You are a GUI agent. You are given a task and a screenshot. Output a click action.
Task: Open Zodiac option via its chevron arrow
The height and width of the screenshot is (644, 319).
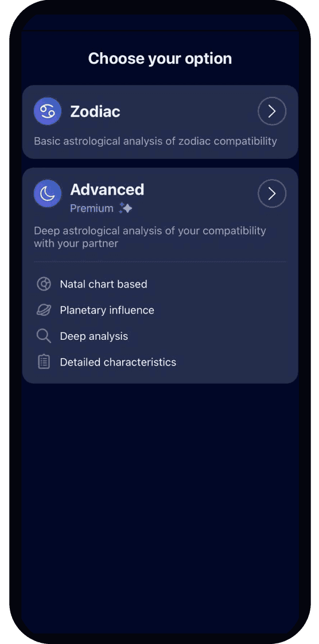[x=272, y=111]
